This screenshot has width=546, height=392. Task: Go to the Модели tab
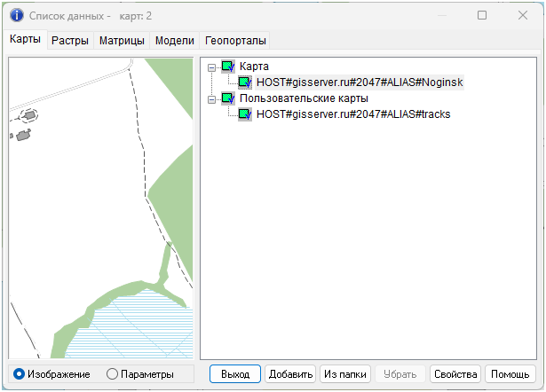tap(174, 41)
